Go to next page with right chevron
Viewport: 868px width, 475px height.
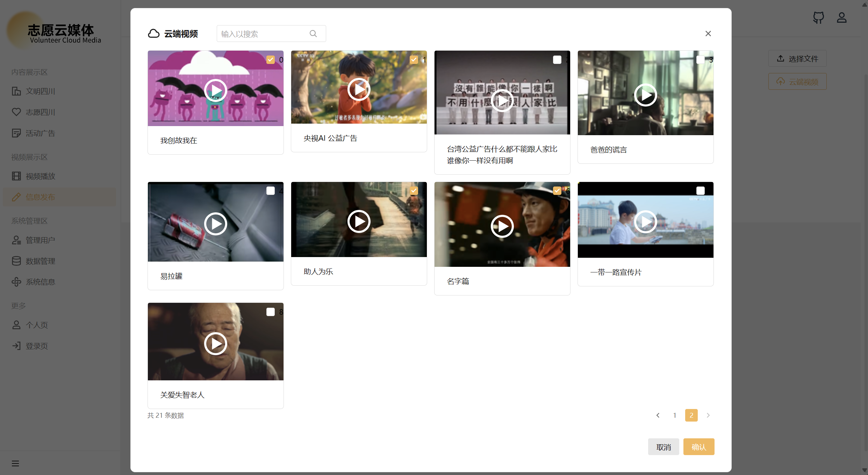(708, 415)
